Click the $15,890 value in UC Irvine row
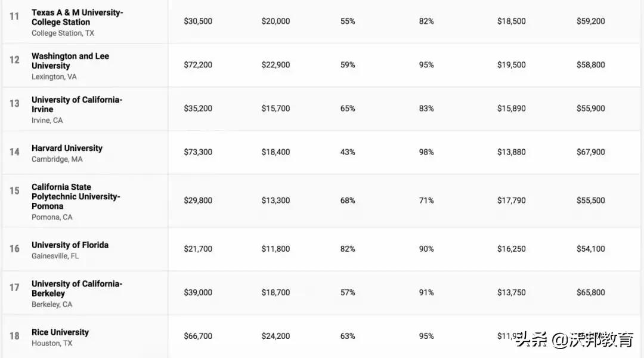 point(512,109)
